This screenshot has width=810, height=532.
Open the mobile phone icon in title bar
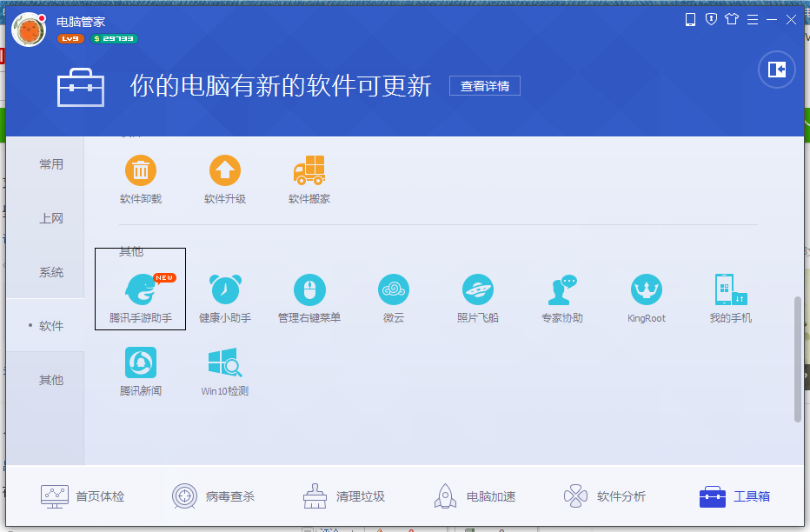690,20
